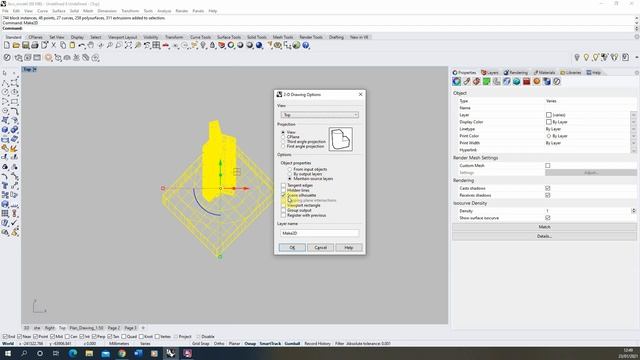640x360 pixels.
Task: Click the Layer name field containing Make2D
Action: click(x=320, y=233)
